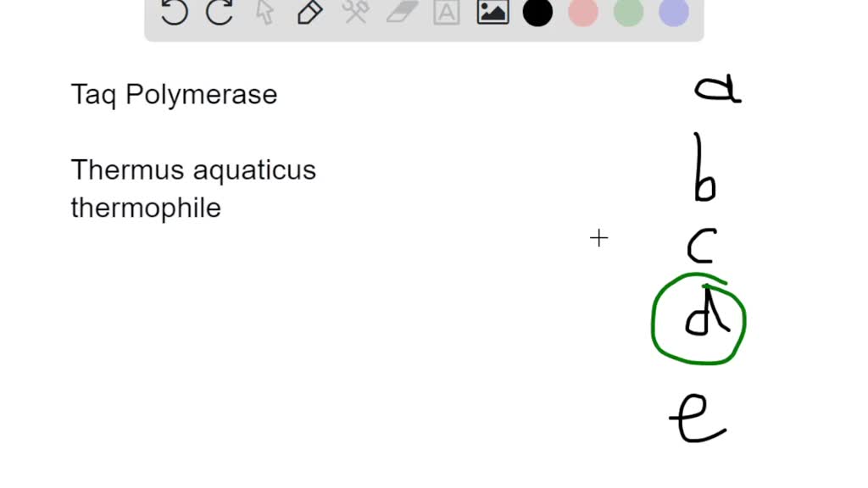Click the plus sign near the answer choices

coord(599,238)
